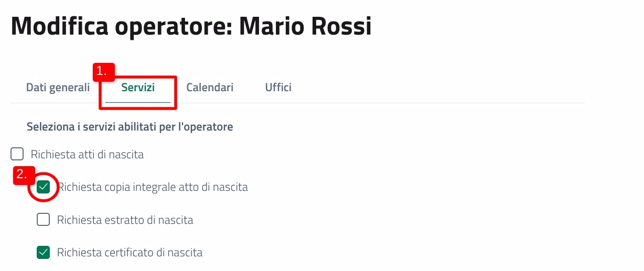
Task: Click the Seleziona i servizi abilitati instruction text
Action: pos(130,127)
